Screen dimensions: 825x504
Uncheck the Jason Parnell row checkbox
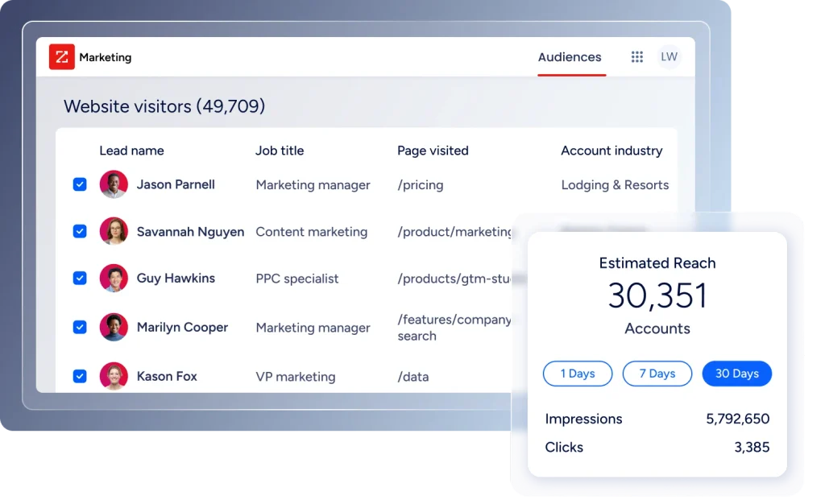[x=80, y=184]
